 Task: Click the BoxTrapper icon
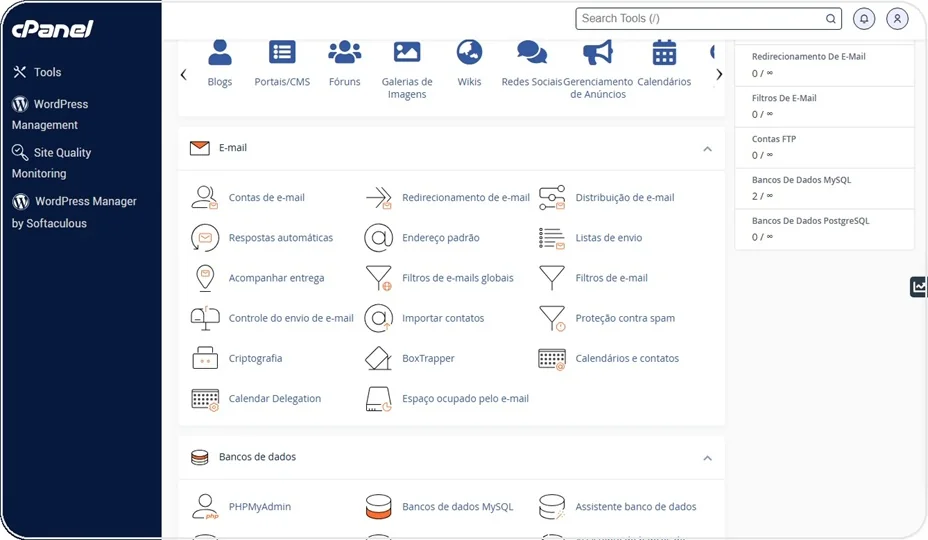379,358
